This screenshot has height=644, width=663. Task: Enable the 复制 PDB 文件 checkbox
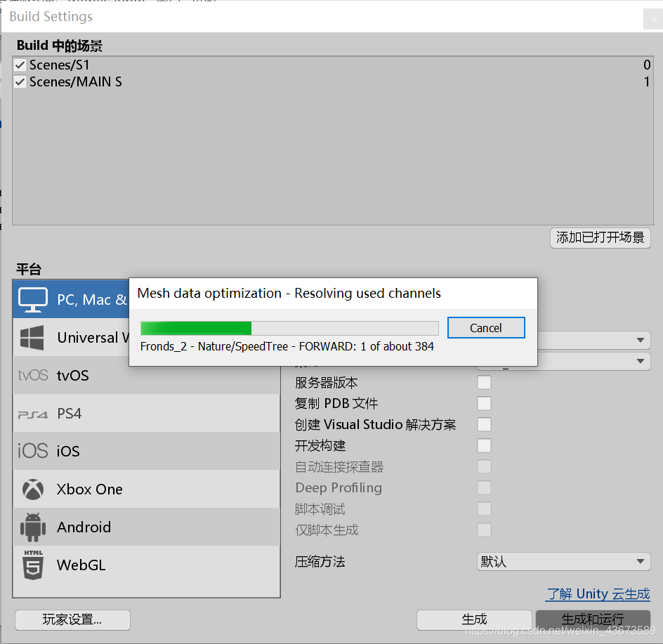point(484,403)
